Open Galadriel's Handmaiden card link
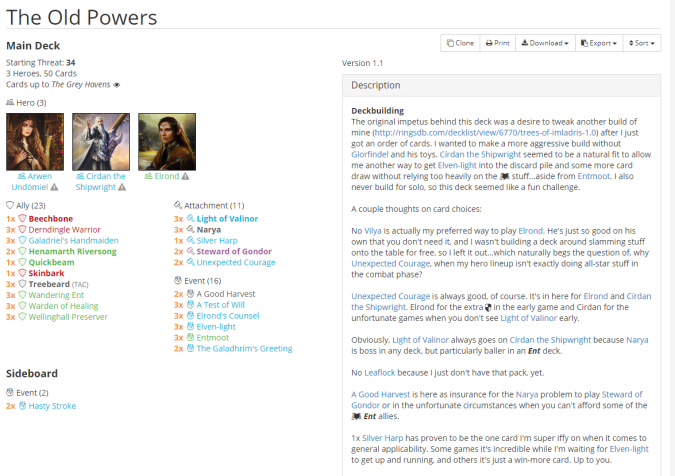The width and height of the screenshot is (675, 476). pos(73,240)
